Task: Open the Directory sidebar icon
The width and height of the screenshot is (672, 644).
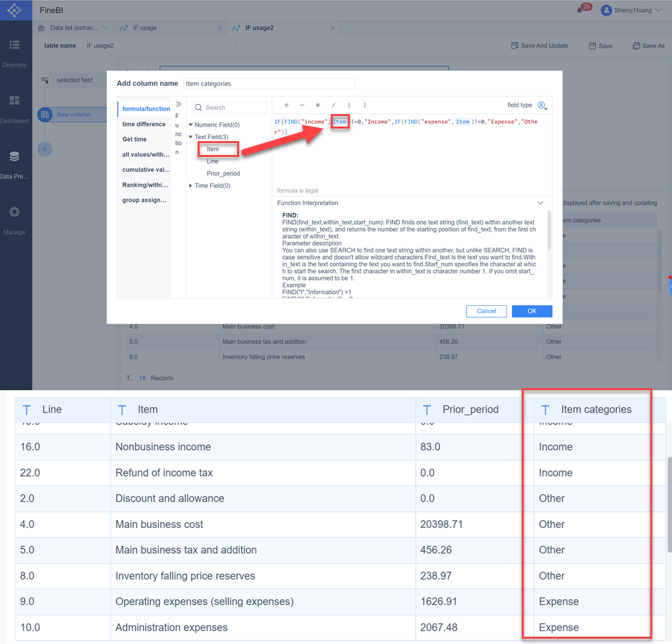Action: pyautogui.click(x=14, y=45)
